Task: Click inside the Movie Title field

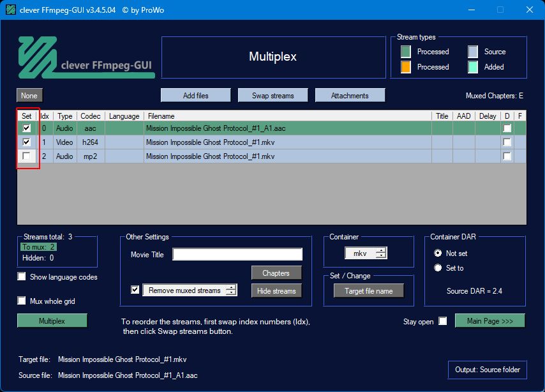Action: point(237,255)
